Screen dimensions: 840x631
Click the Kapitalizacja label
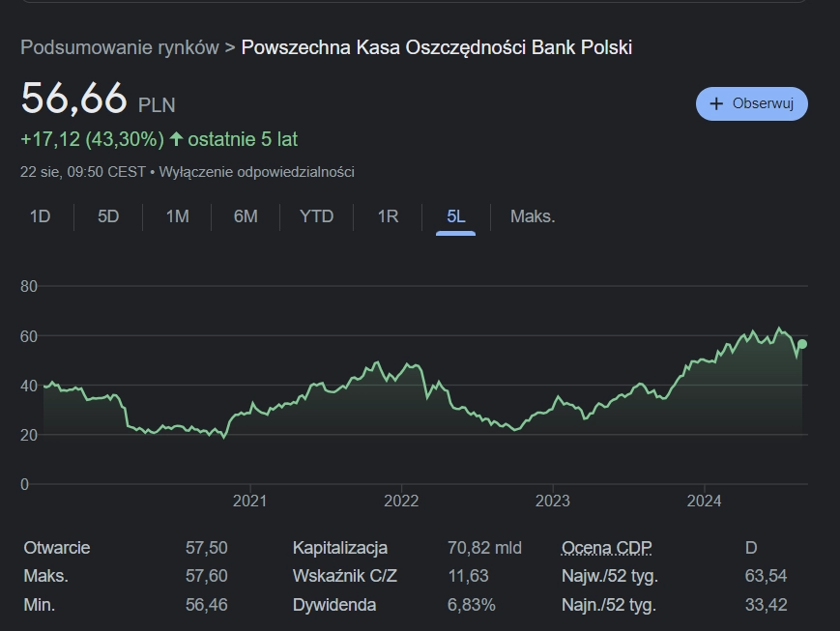point(339,548)
